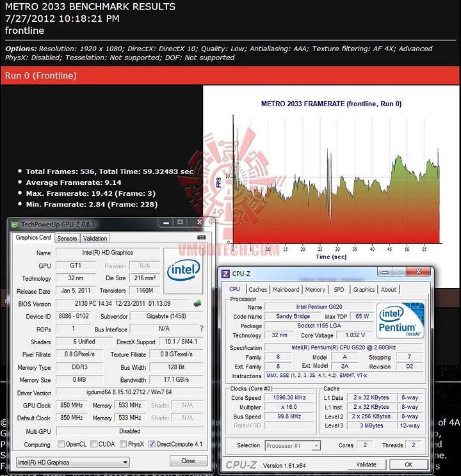
Task: Click the GPU Name field Intel(R) HD Graphics
Action: [108, 253]
